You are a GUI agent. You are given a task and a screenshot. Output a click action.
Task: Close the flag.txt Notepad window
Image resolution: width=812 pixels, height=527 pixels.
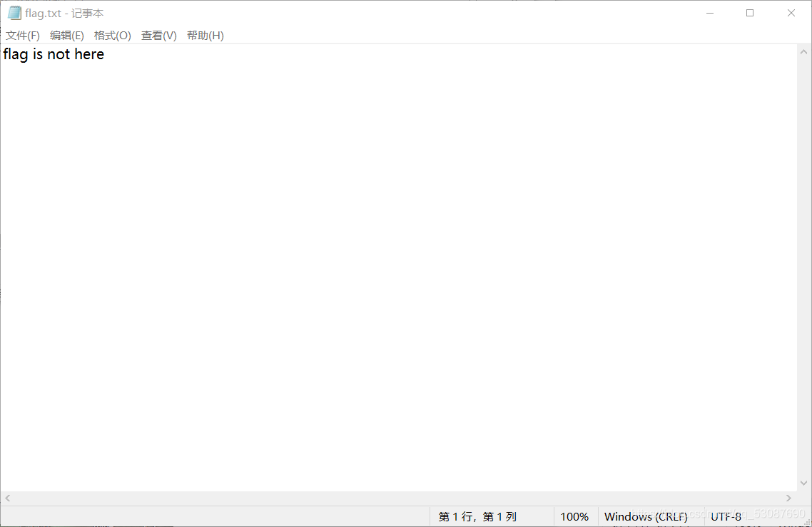pos(791,13)
